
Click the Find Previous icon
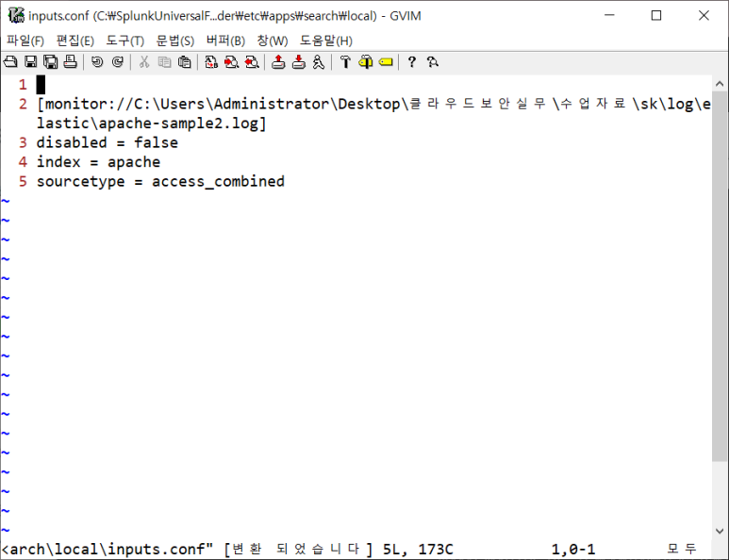[252, 62]
